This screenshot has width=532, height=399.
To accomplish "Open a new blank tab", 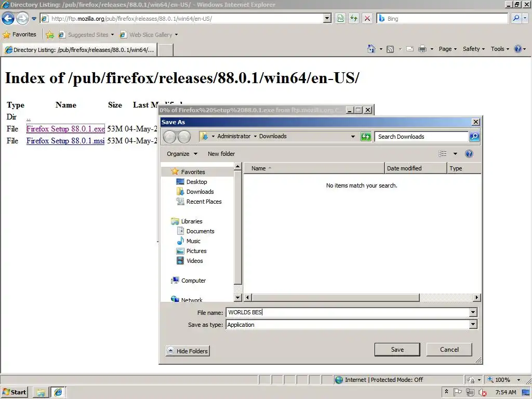I will click(166, 50).
